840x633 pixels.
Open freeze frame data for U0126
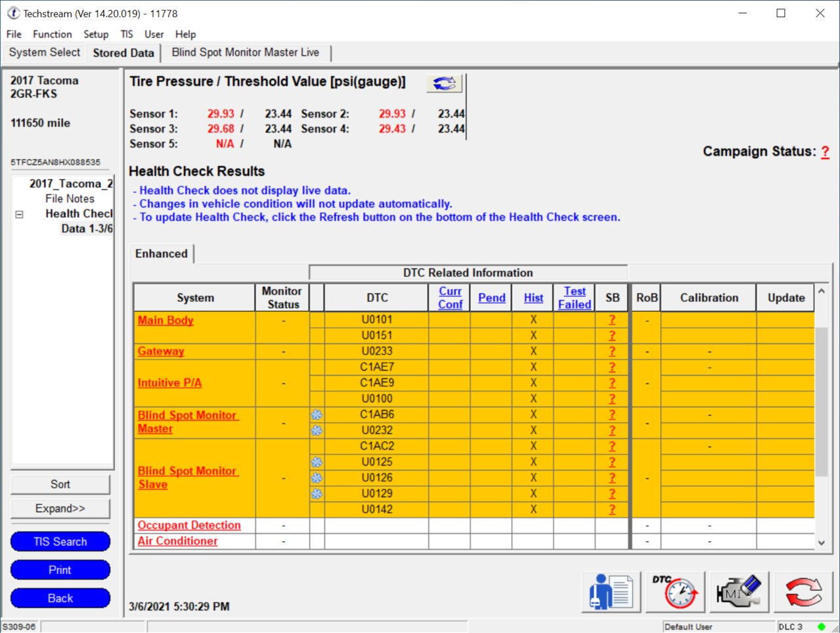317,478
